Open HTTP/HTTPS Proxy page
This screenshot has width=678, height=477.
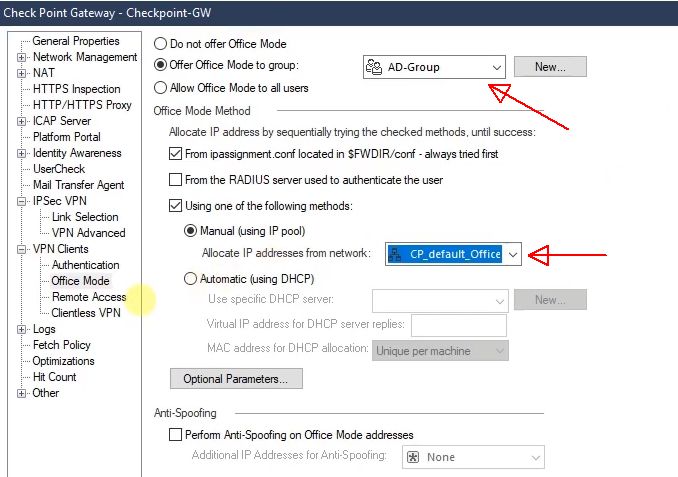coord(82,105)
